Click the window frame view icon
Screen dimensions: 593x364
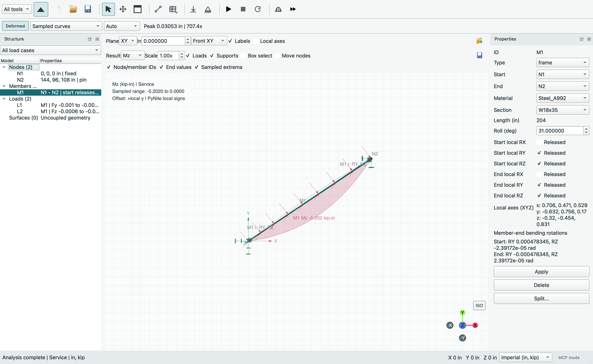click(137, 9)
